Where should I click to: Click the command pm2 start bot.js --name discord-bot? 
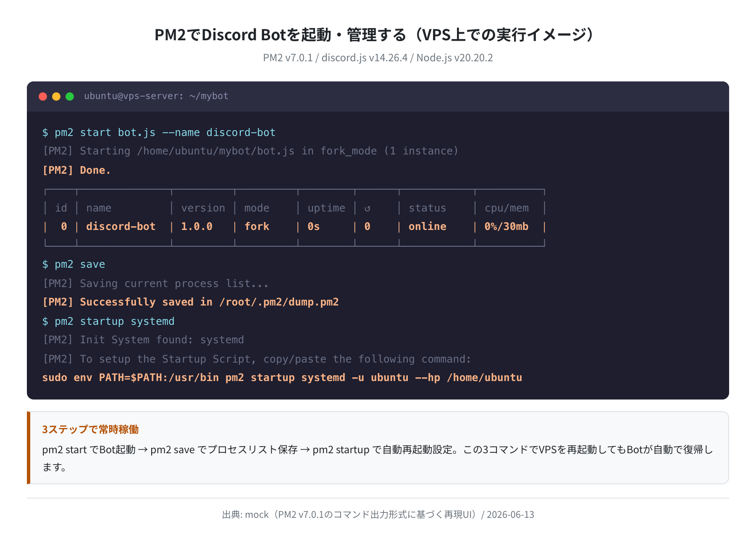coord(159,133)
